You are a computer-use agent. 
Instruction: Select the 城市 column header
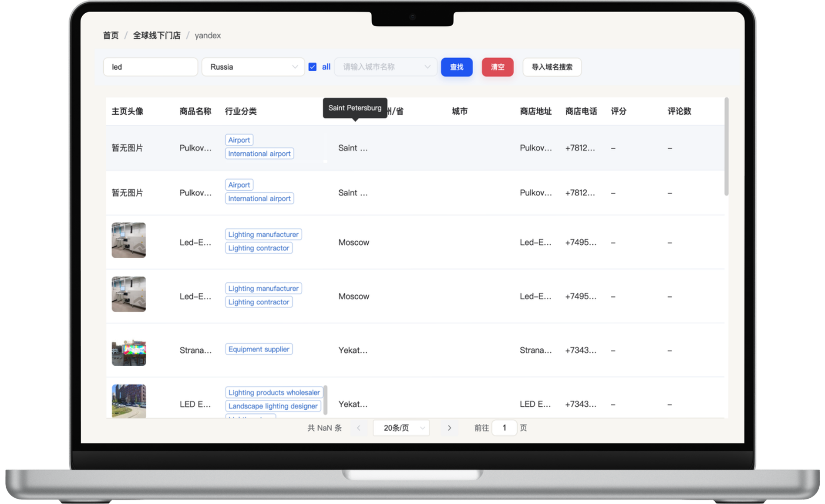[x=460, y=111]
